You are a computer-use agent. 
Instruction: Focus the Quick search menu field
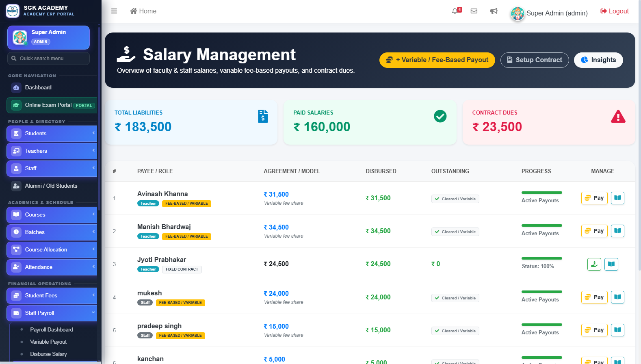(x=48, y=58)
